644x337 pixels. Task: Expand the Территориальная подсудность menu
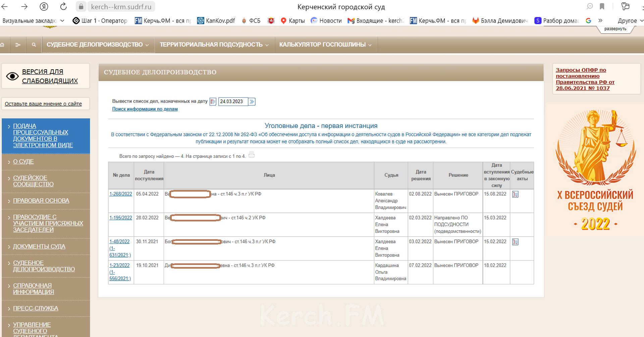214,45
